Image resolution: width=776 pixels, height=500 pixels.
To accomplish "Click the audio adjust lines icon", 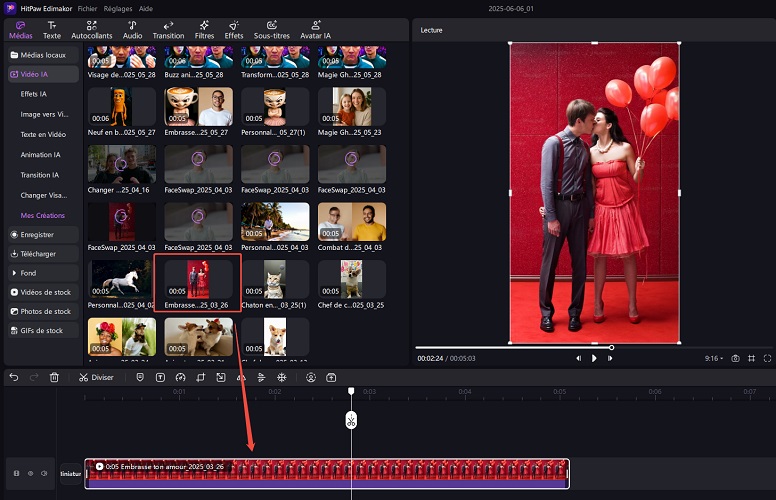I will (x=261, y=377).
